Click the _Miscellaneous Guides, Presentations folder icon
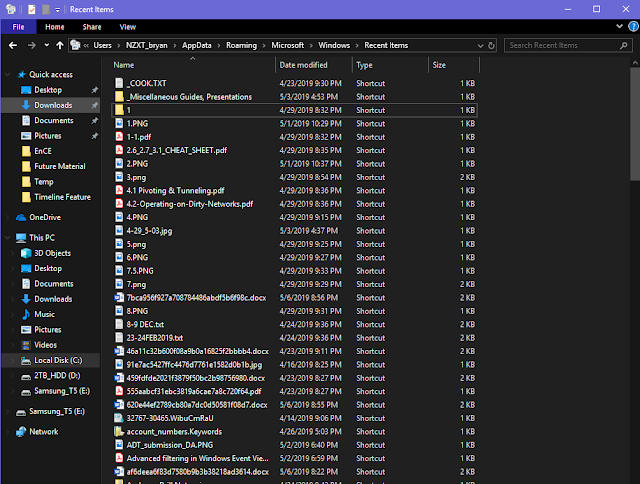Image resolution: width=640 pixels, height=484 pixels. click(119, 97)
